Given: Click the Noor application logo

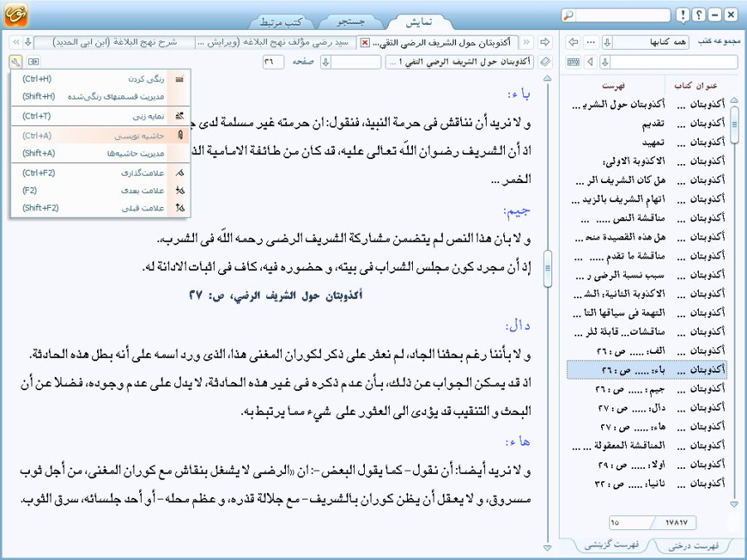Looking at the screenshot, I should click(x=16, y=15).
